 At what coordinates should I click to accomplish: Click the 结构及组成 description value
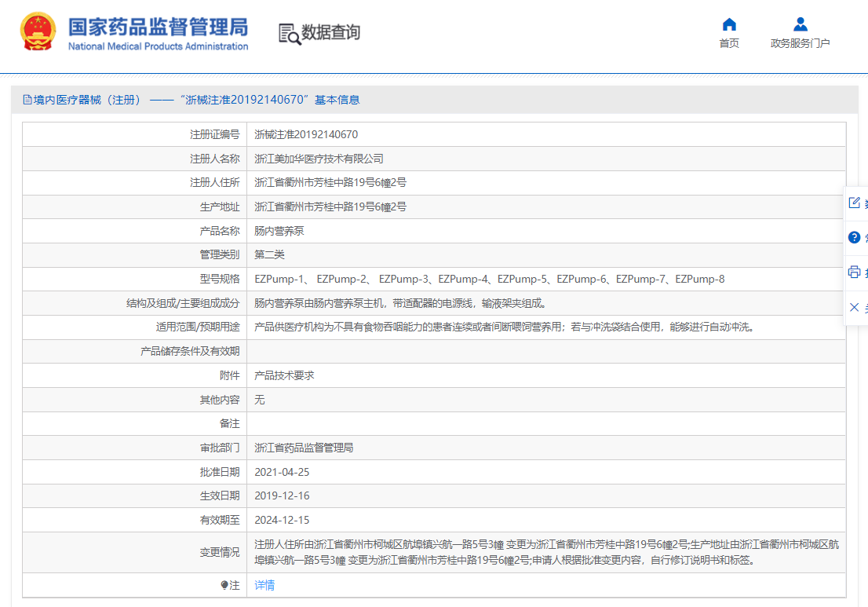pos(401,303)
